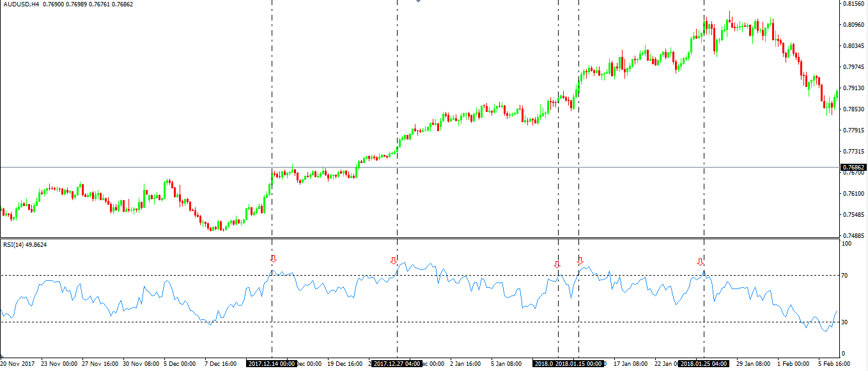
Task: Select the red arrow left of the 2018.01.15 line
Action: (557, 264)
